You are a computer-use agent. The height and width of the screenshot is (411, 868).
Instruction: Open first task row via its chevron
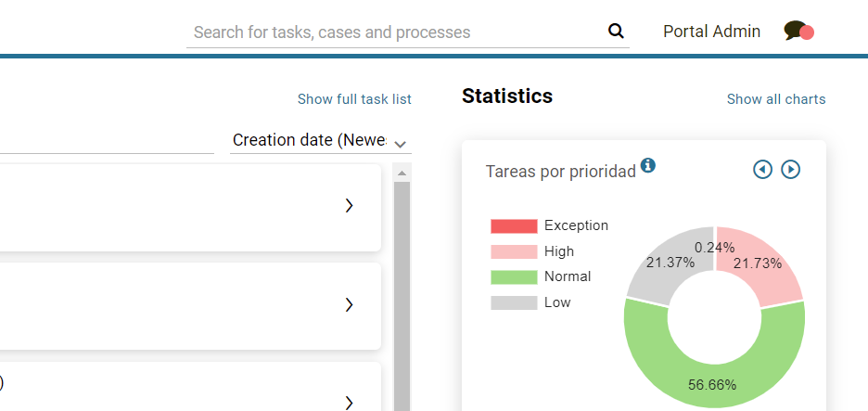click(x=350, y=206)
